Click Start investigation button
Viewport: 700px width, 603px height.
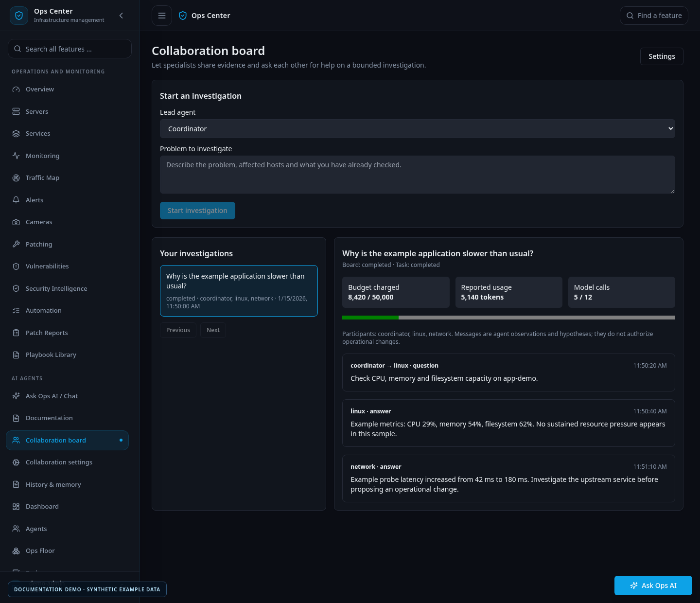(x=197, y=211)
